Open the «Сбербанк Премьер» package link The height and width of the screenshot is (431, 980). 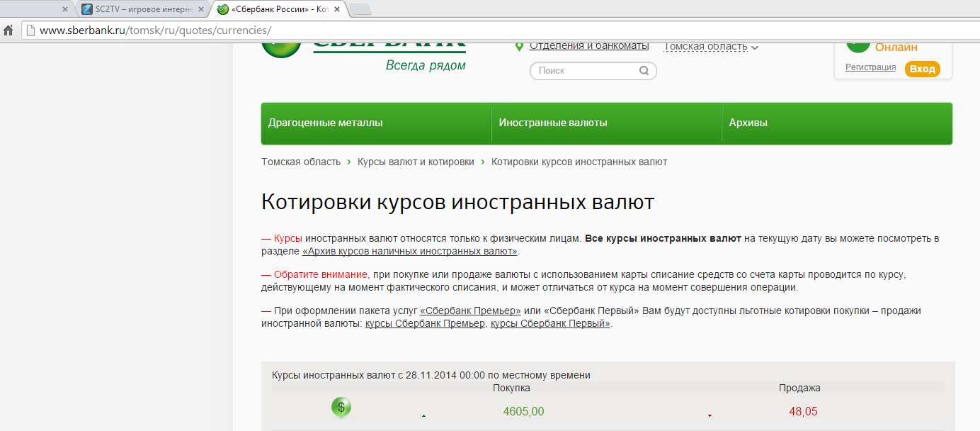click(470, 310)
